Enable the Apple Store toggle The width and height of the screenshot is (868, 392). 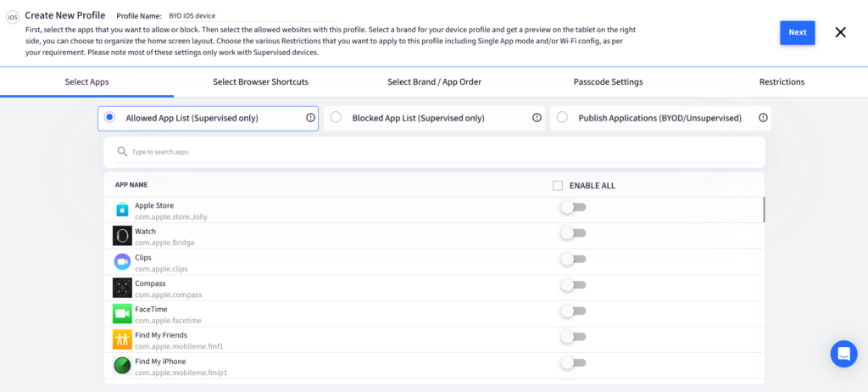pyautogui.click(x=573, y=207)
